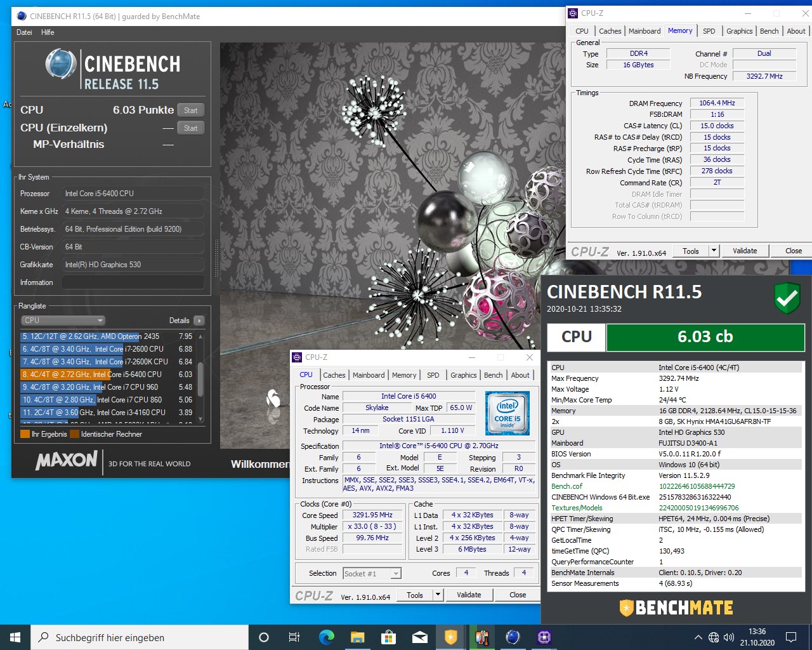
Task: Click the ranking list scrollbar thumb
Action: [200, 378]
